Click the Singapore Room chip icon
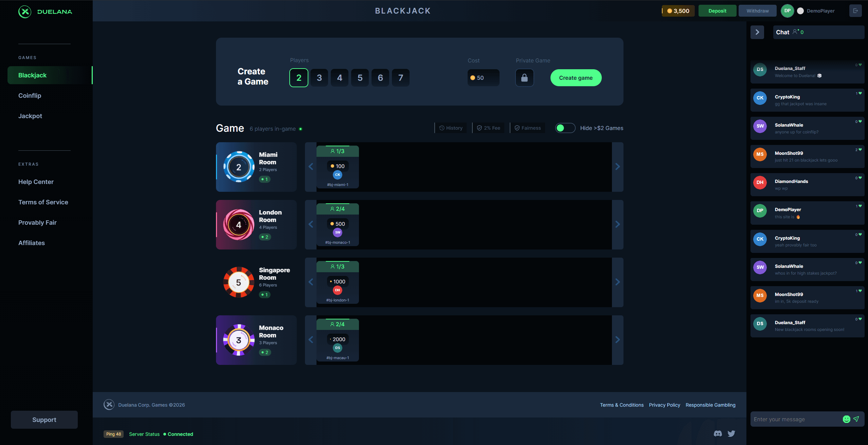Viewport: 868px width, 445px height. click(x=239, y=282)
